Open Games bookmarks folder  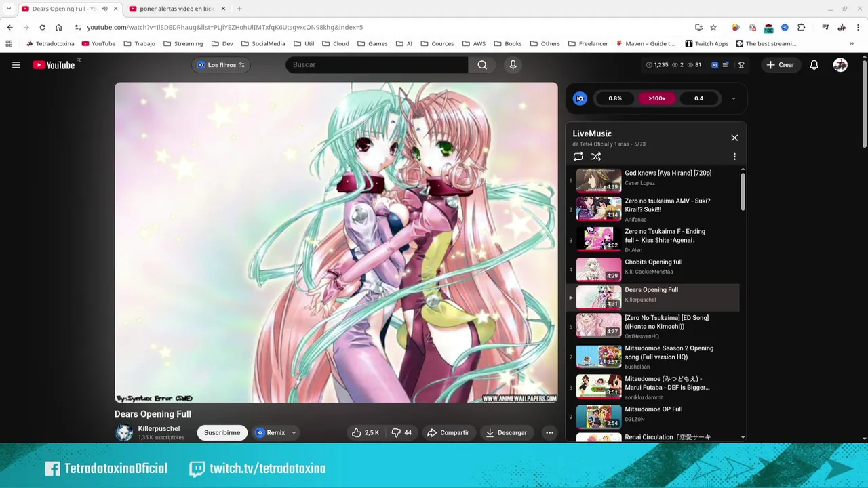click(x=372, y=43)
